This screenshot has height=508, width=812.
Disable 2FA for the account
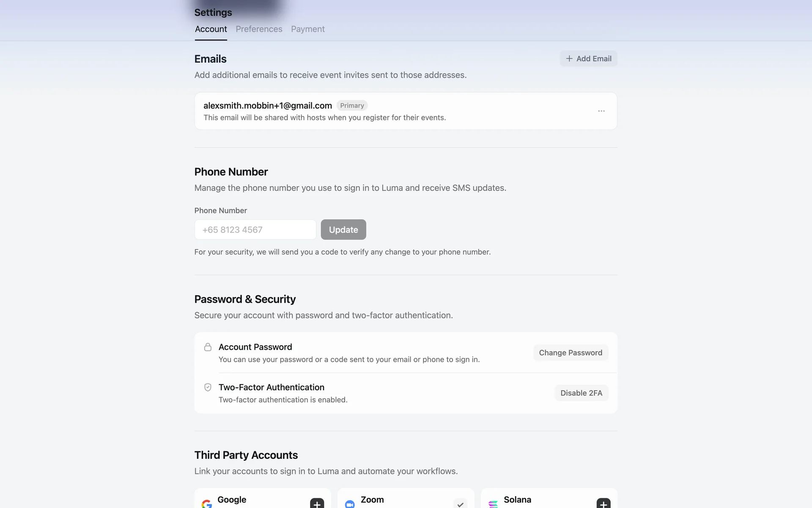pyautogui.click(x=581, y=393)
